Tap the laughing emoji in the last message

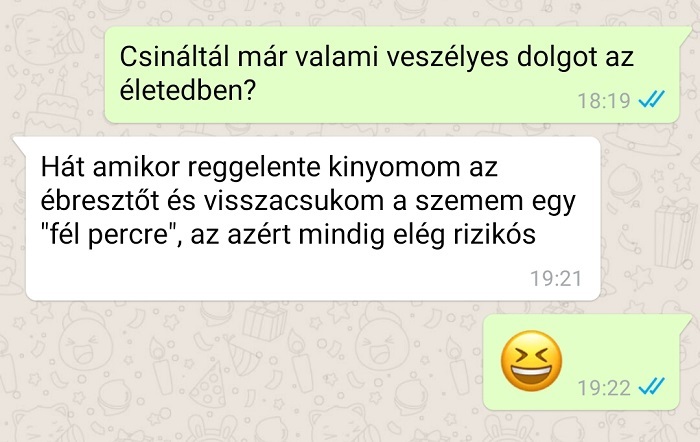(531, 361)
